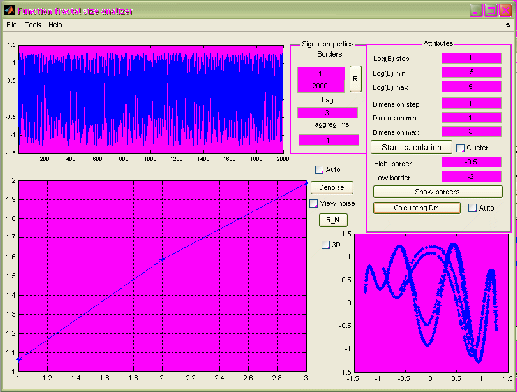
Task: Open the File menu
Action: pos(11,25)
